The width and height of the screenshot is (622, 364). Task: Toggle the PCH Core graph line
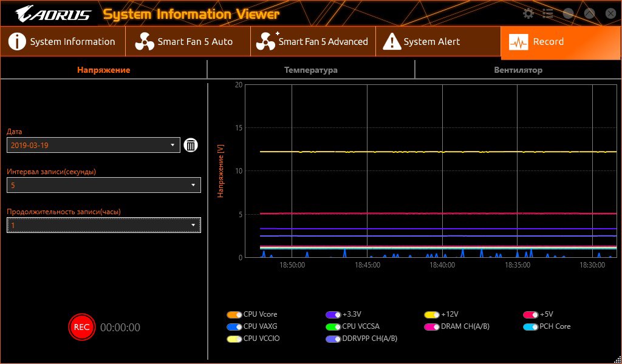point(531,327)
